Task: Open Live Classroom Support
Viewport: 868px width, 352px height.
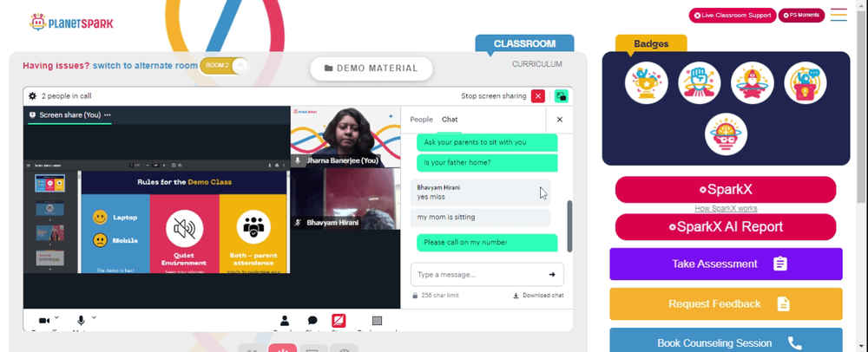Action: click(x=733, y=16)
